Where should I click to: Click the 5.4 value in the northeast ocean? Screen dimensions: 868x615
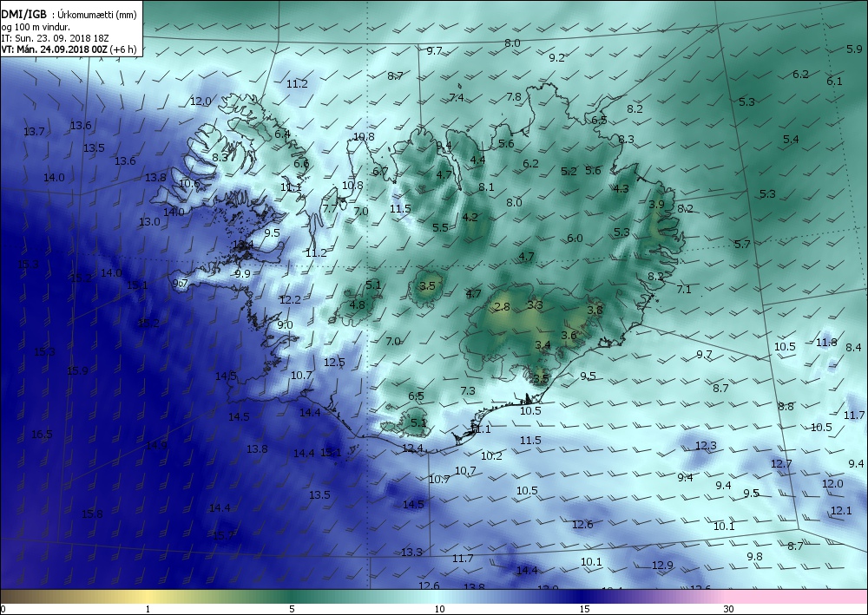[x=791, y=140]
